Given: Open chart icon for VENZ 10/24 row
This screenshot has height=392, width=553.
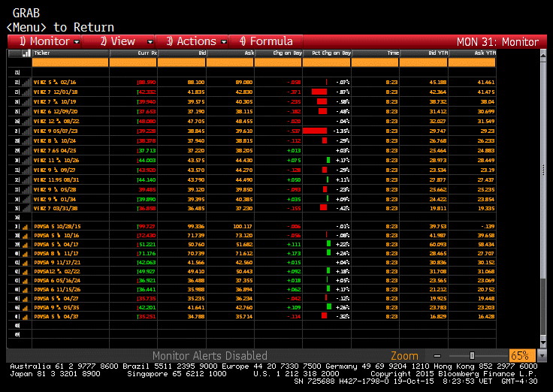Looking at the screenshot, I should (x=26, y=141).
